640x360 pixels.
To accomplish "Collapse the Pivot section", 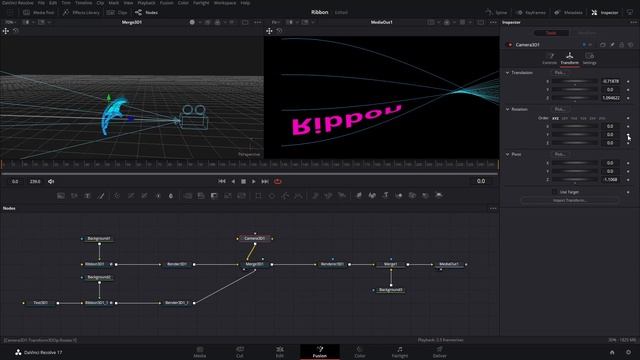I will tap(507, 154).
